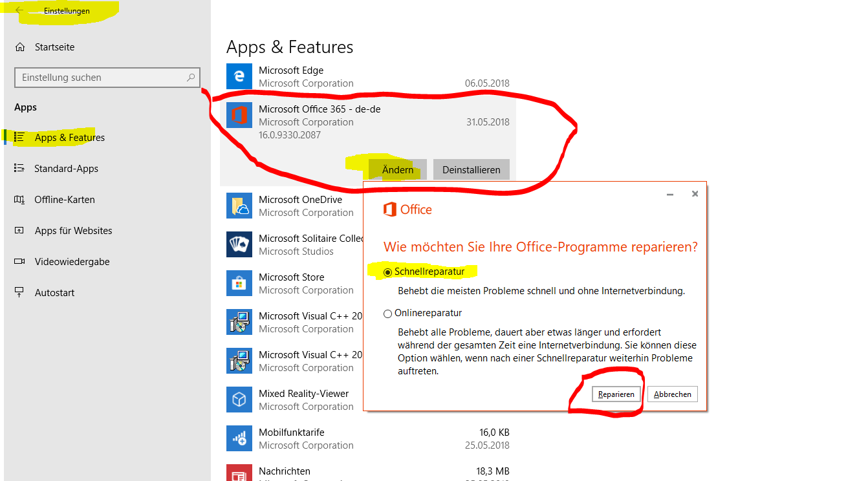Screen dimensions: 868x481
Task: Click the Nachrichten app icon
Action: 239,473
